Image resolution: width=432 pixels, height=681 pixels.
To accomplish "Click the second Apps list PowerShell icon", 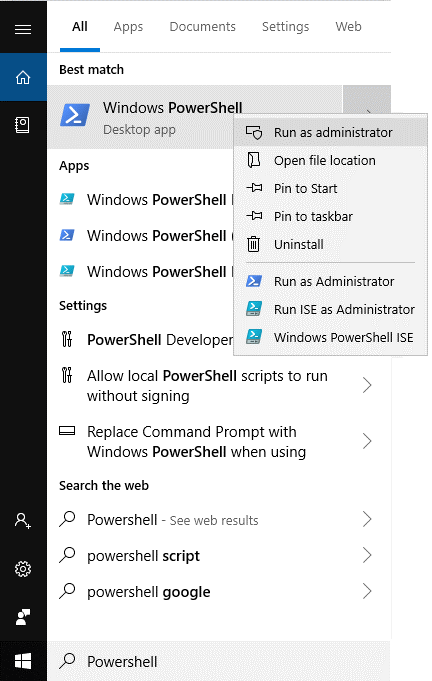I will 67,235.
